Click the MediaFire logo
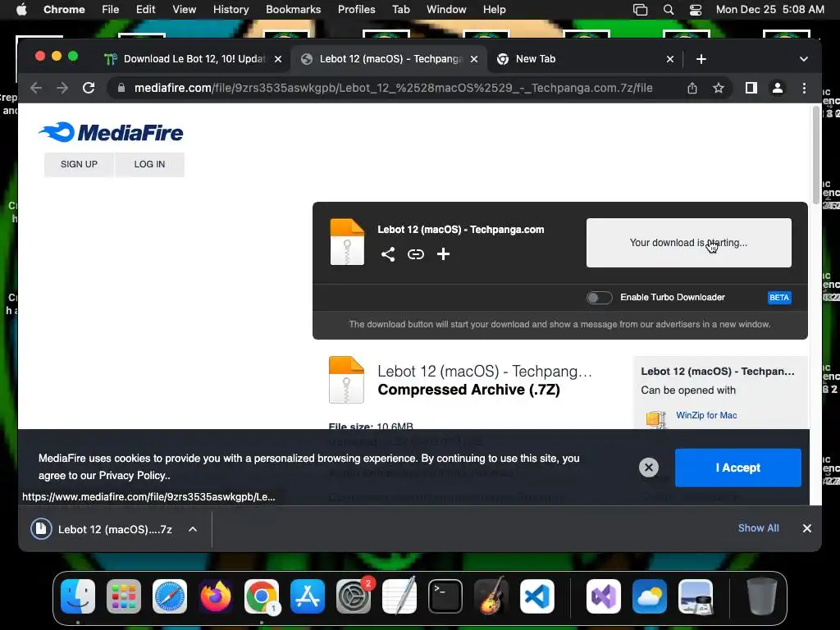 coord(111,132)
